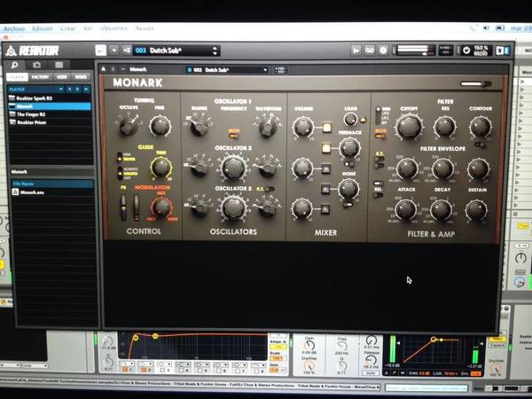Click the audio engine power icon

pos(466,51)
